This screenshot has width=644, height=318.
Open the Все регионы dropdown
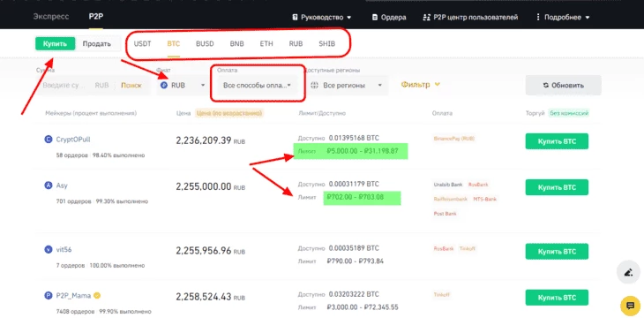tap(347, 85)
